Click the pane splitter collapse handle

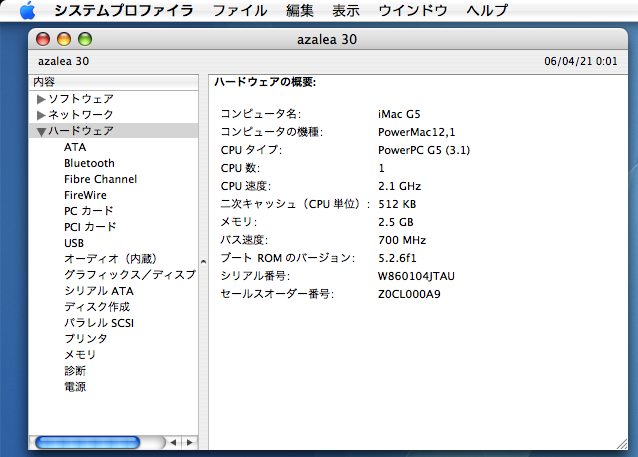(x=203, y=262)
